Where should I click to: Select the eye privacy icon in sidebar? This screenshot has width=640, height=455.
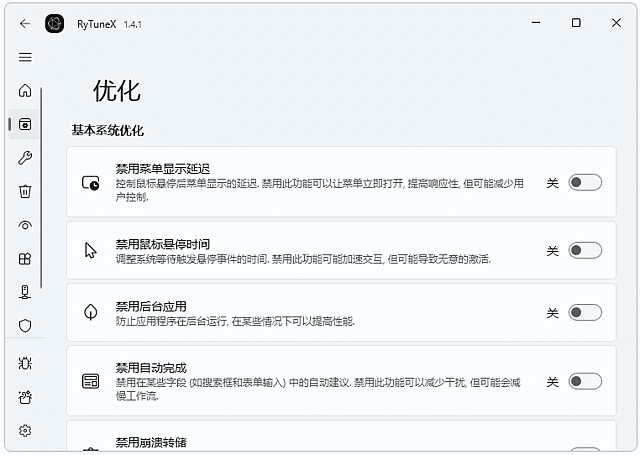25,225
